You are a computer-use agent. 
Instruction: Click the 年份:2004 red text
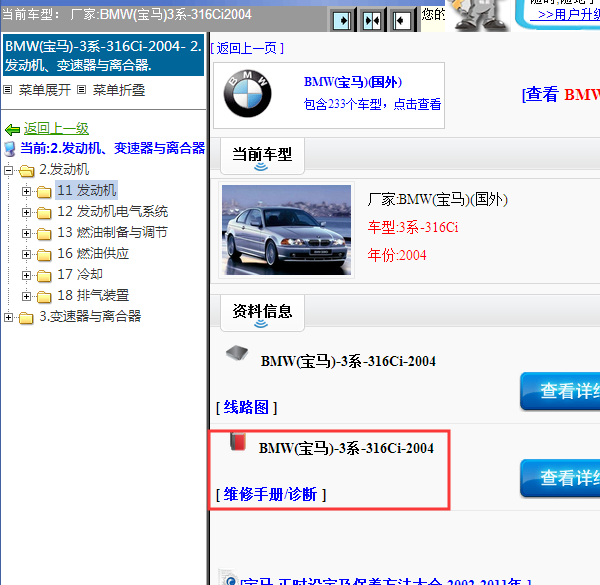point(397,255)
